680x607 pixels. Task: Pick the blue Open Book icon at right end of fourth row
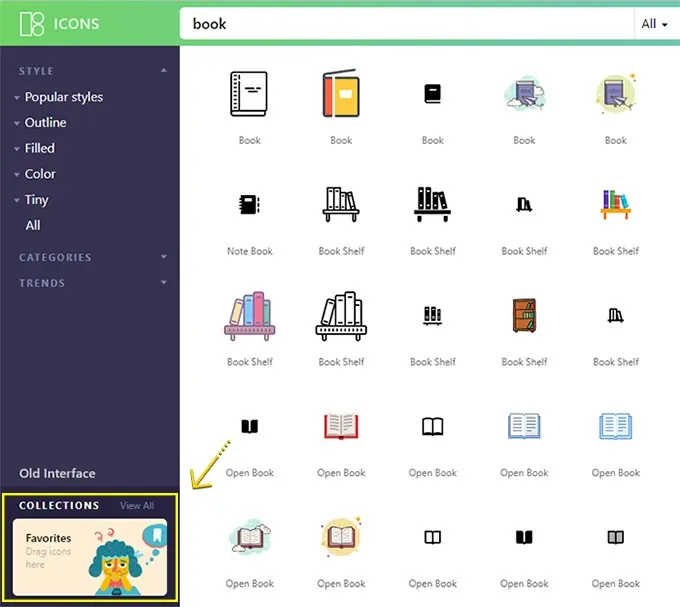(x=616, y=426)
